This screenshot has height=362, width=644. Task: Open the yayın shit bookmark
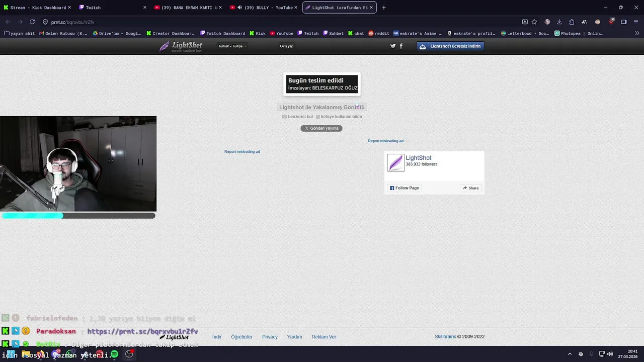[x=20, y=33]
